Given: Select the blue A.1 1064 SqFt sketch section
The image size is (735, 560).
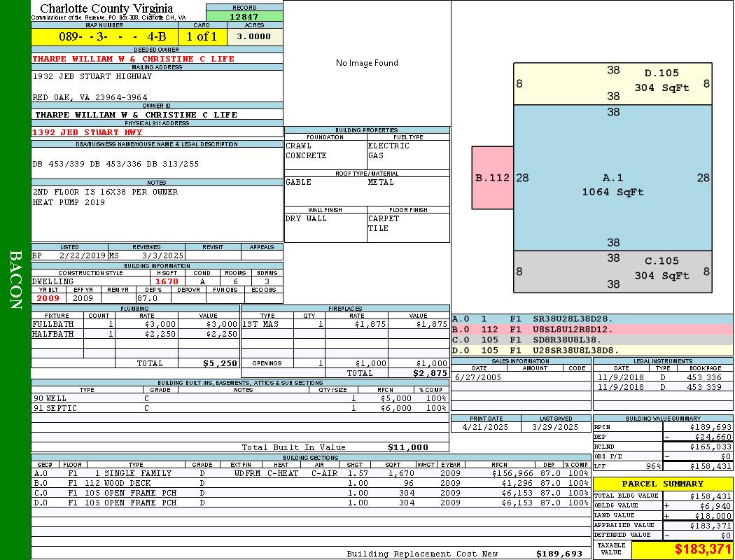Looking at the screenshot, I should [612, 178].
